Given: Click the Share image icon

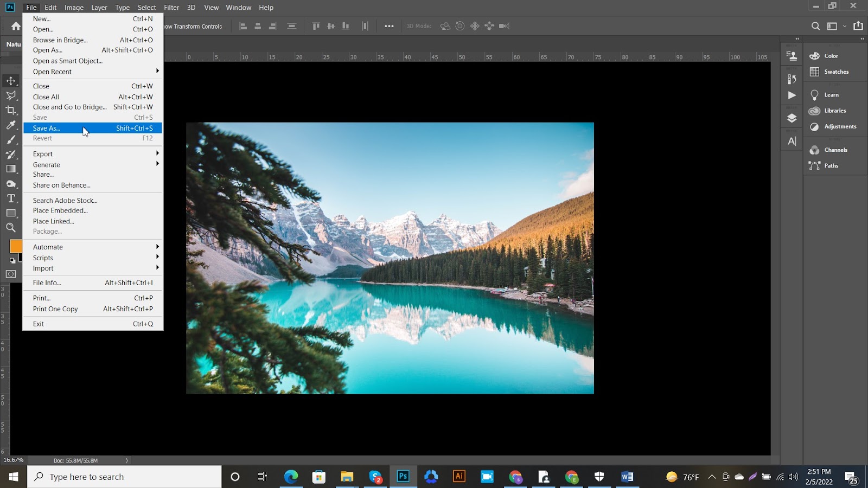Looking at the screenshot, I should [x=858, y=26].
